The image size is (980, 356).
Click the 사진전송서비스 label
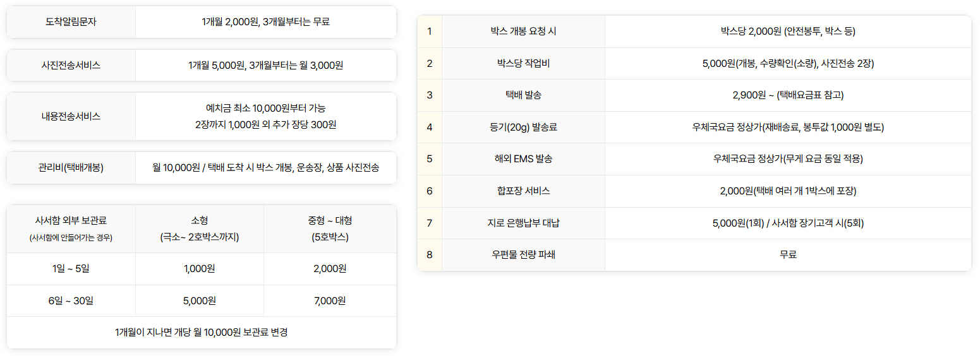click(71, 65)
